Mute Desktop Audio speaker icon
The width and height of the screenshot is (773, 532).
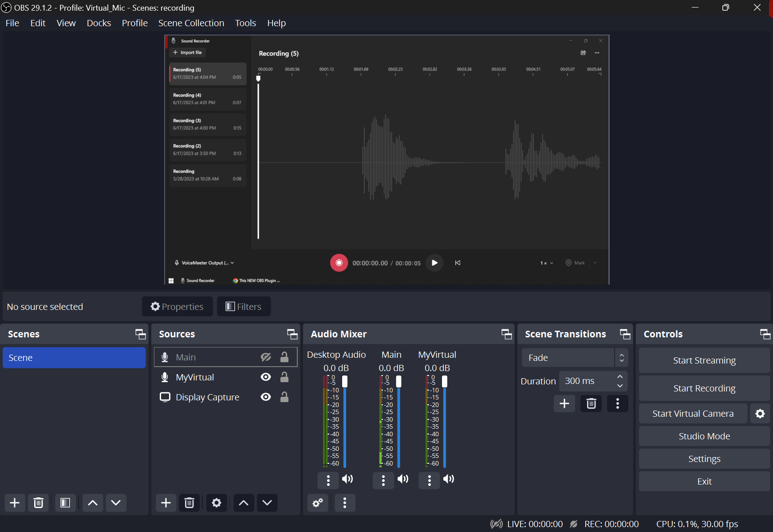347,479
